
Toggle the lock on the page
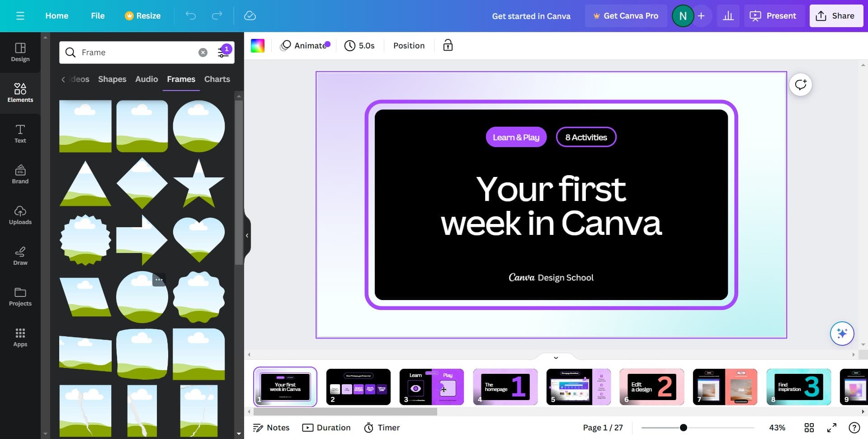pos(448,45)
